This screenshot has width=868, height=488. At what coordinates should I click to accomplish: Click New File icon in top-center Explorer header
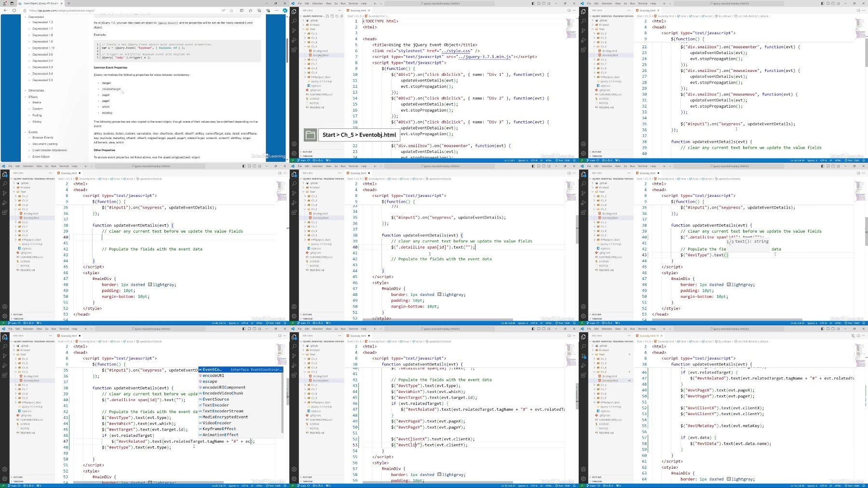327,16
